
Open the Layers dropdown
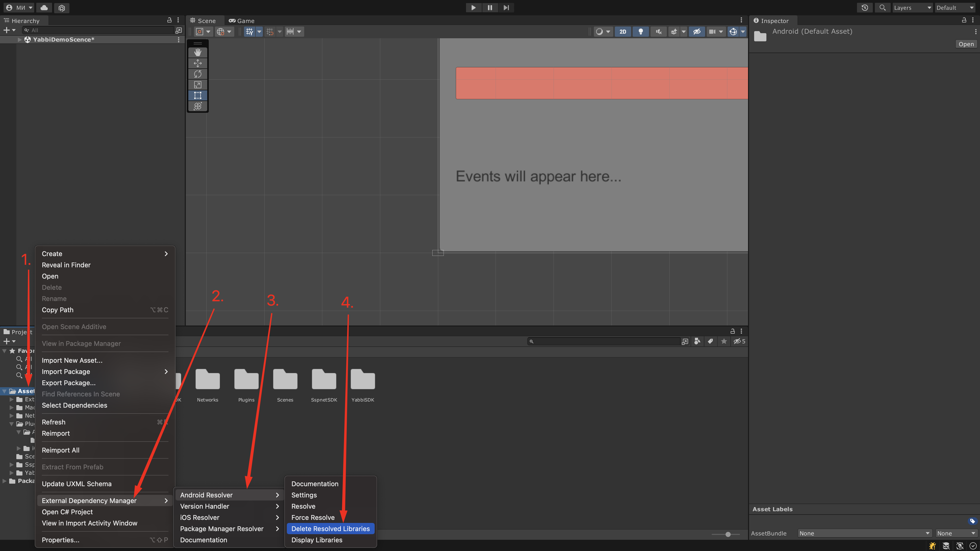pos(912,8)
